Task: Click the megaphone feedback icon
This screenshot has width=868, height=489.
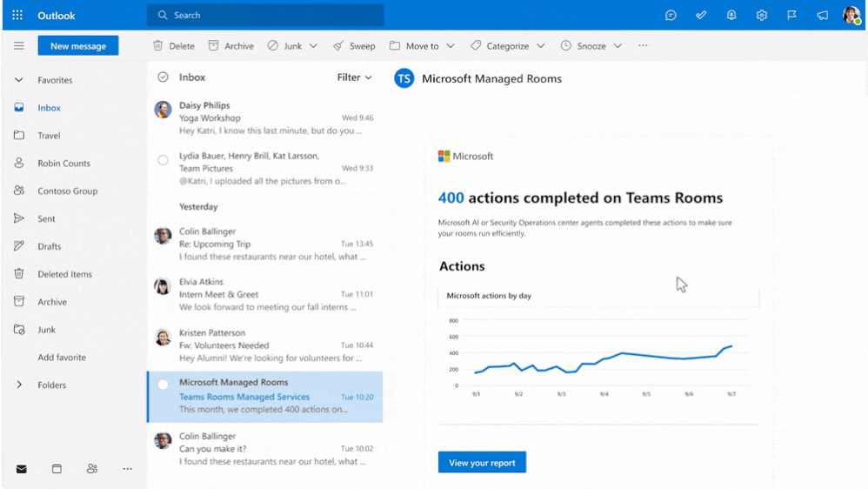Action: (x=822, y=16)
